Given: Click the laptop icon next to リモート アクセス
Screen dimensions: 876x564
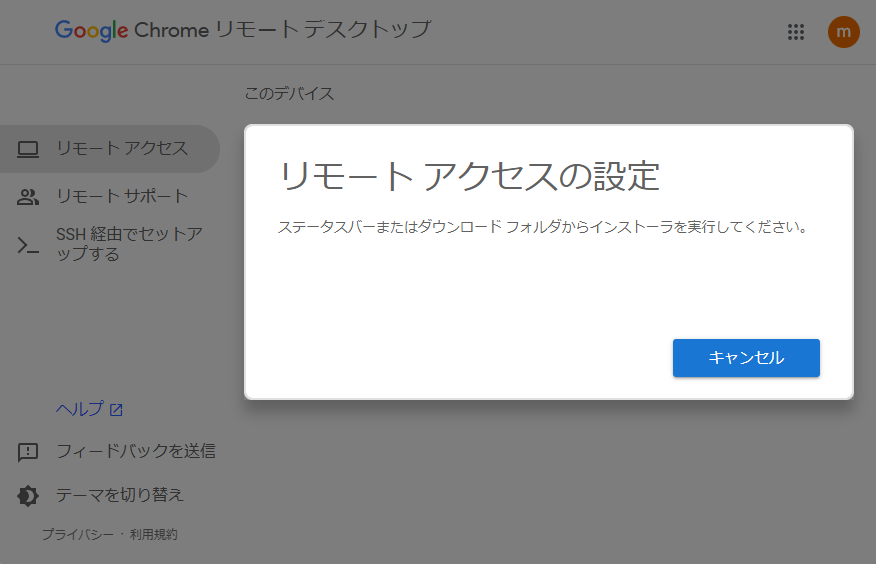Looking at the screenshot, I should [x=28, y=149].
